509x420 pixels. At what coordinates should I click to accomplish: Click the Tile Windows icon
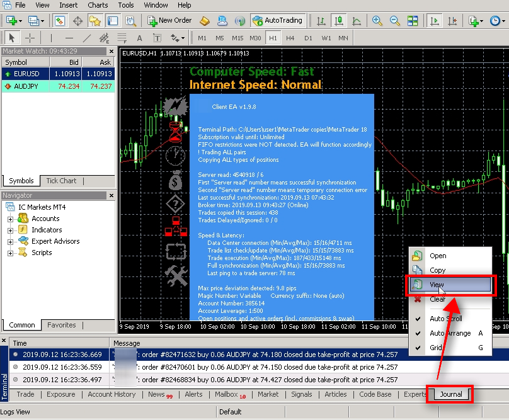pos(413,20)
